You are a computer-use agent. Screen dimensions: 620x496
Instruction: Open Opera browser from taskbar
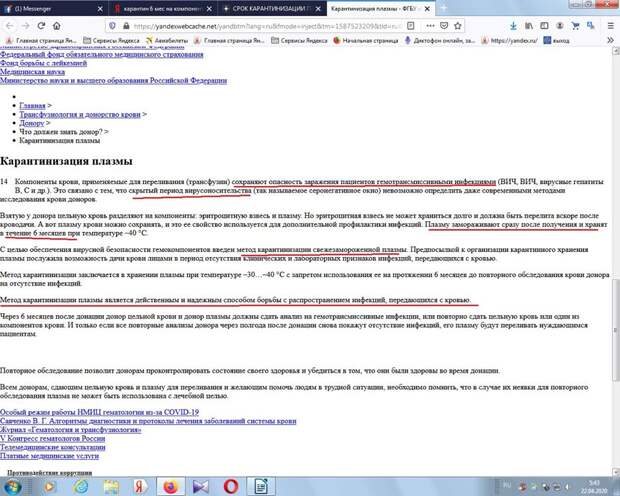231,487
